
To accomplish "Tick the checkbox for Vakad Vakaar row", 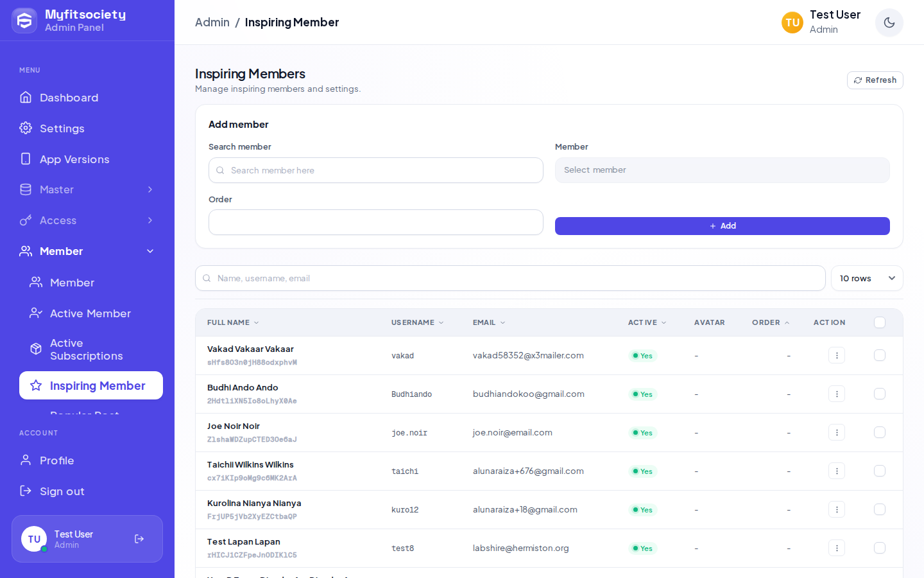I will (x=880, y=355).
